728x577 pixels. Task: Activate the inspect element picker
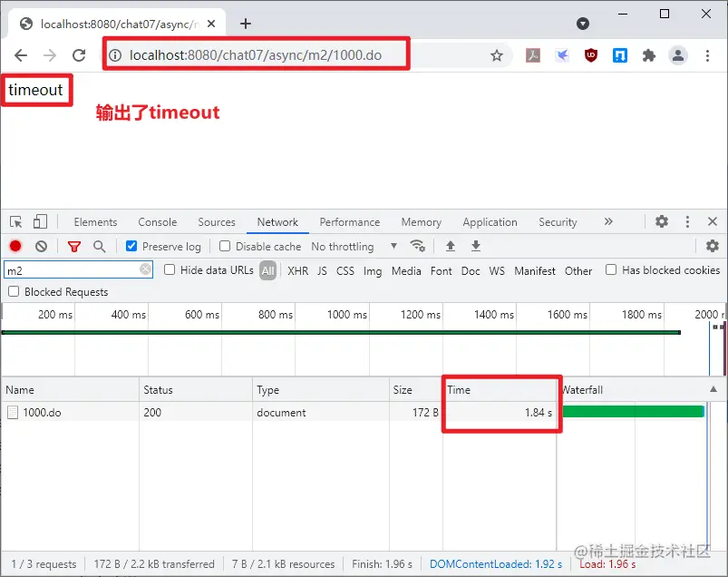pyautogui.click(x=15, y=222)
